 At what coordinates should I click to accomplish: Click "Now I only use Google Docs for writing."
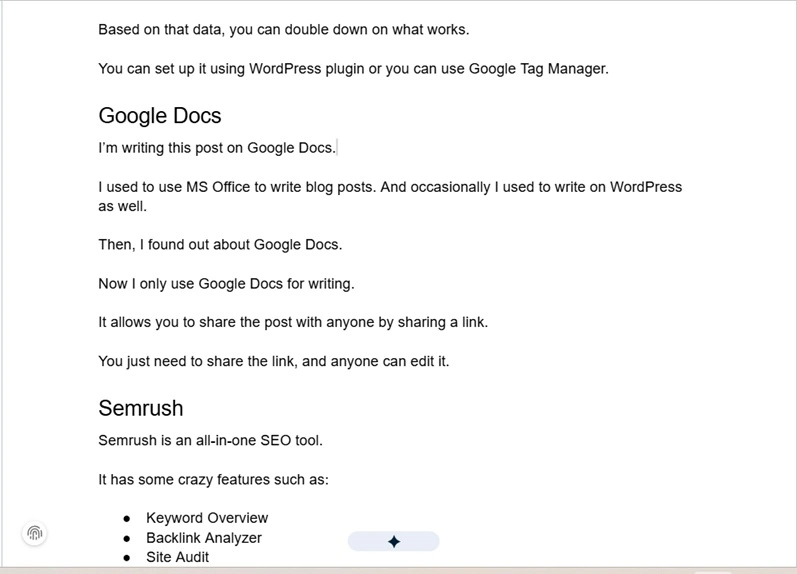click(x=226, y=284)
